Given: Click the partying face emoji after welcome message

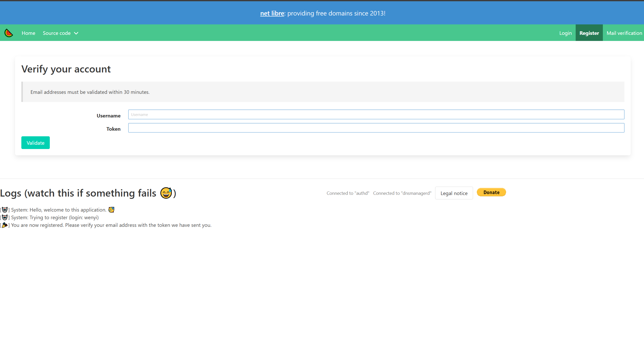Looking at the screenshot, I should tap(111, 210).
